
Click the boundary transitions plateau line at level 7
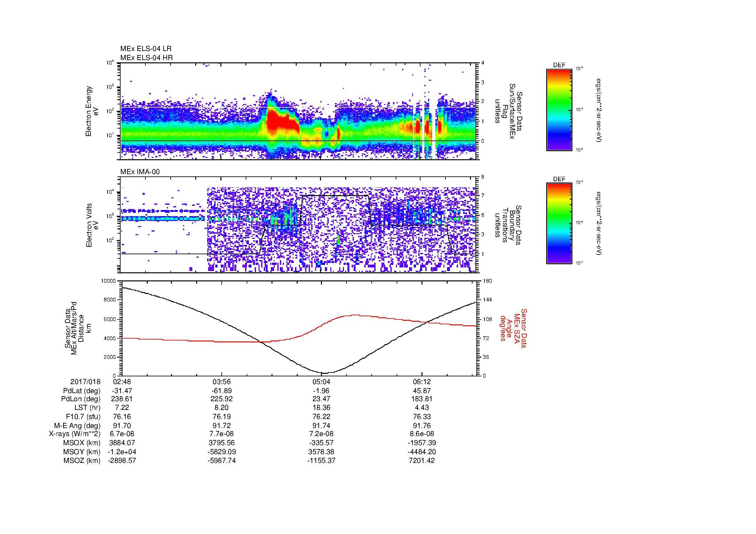click(x=335, y=196)
